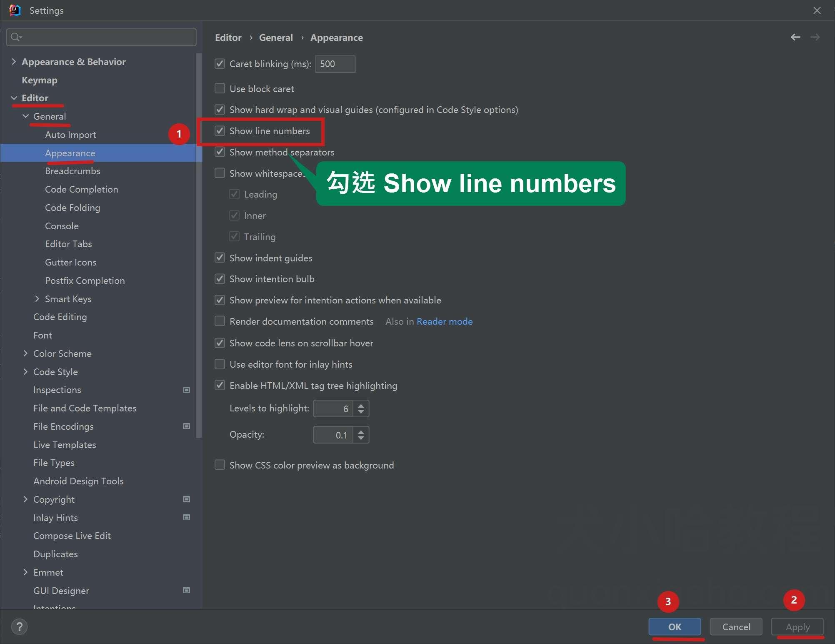Click project-level icon beside File Encodings
The image size is (835, 644).
tap(187, 426)
